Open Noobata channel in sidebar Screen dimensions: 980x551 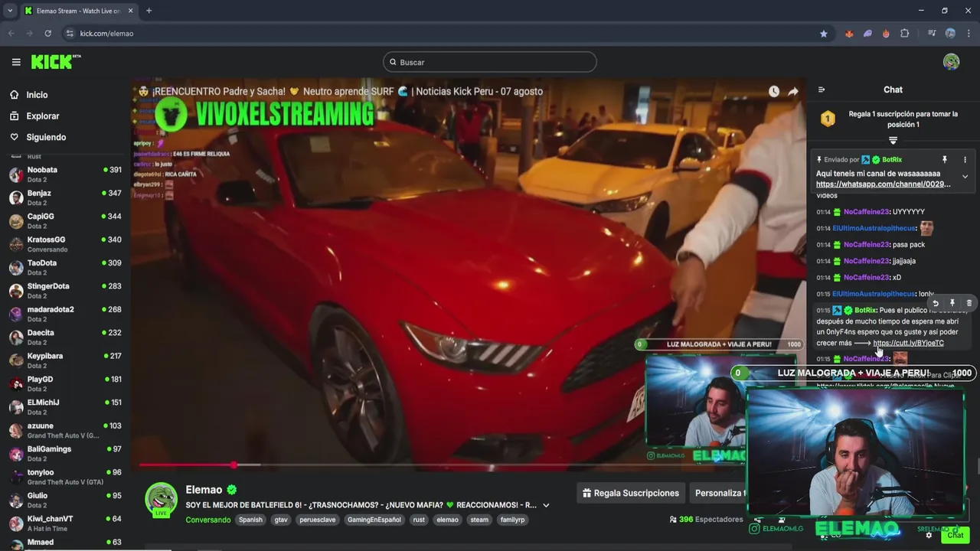[65, 174]
